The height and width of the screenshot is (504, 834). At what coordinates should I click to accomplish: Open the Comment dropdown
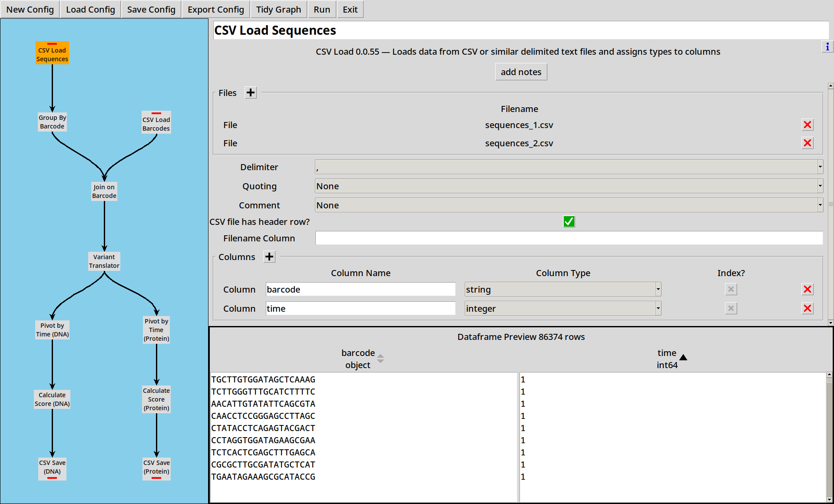pos(569,205)
